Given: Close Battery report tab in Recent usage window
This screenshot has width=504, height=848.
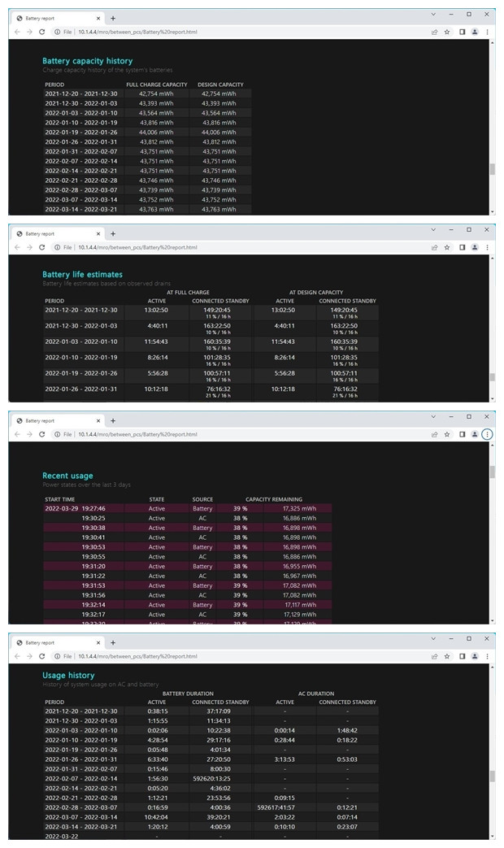Looking at the screenshot, I should pyautogui.click(x=99, y=420).
